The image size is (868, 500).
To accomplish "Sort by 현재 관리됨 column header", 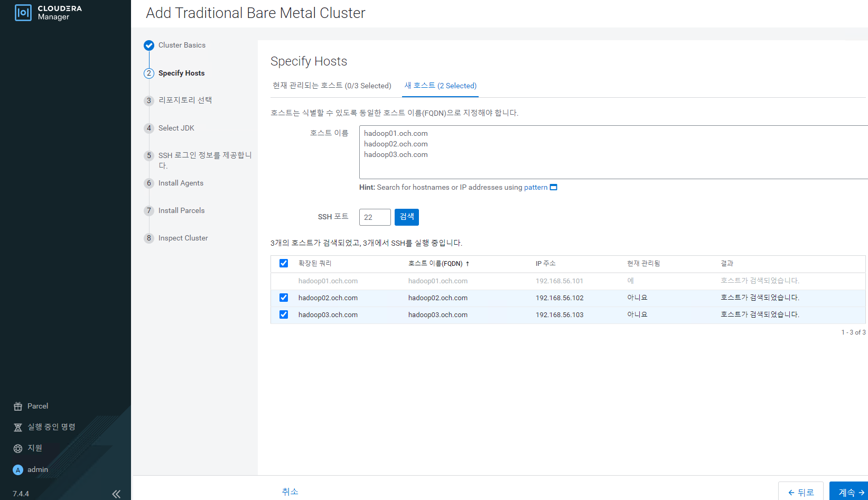I will [643, 263].
